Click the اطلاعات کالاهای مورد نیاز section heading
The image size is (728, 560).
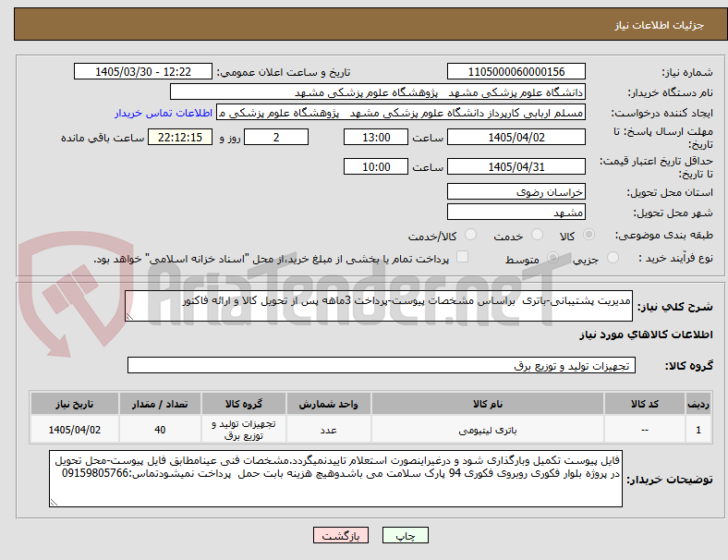click(x=646, y=335)
